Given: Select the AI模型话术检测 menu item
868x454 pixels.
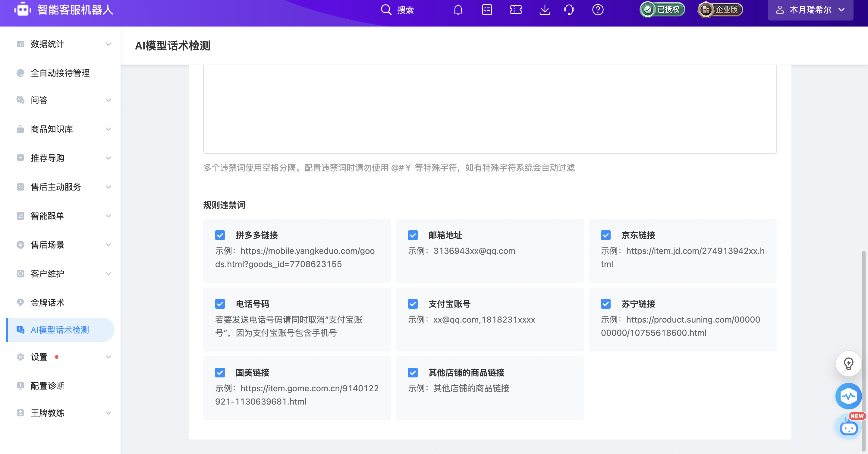Looking at the screenshot, I should click(x=60, y=329).
